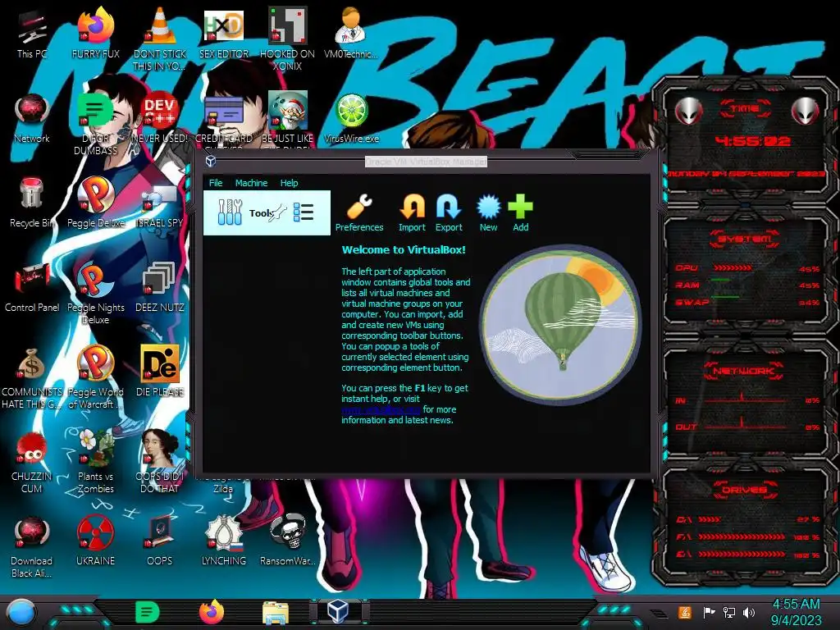Select the UKRAINE radiation icon
The image size is (840, 630).
tap(95, 540)
